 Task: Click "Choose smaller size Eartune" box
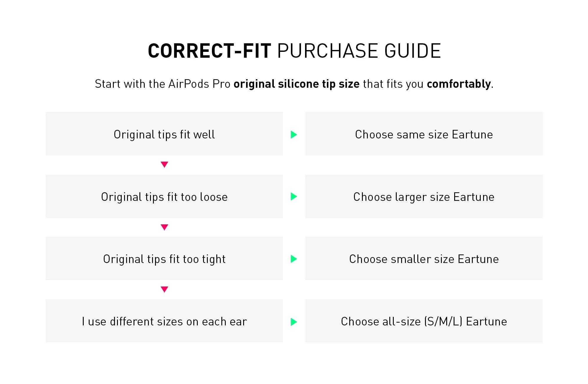424,259
